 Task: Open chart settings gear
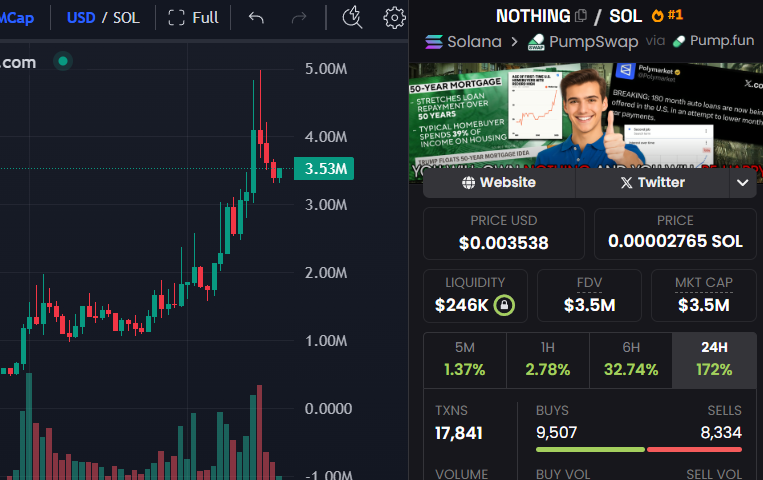pos(394,18)
